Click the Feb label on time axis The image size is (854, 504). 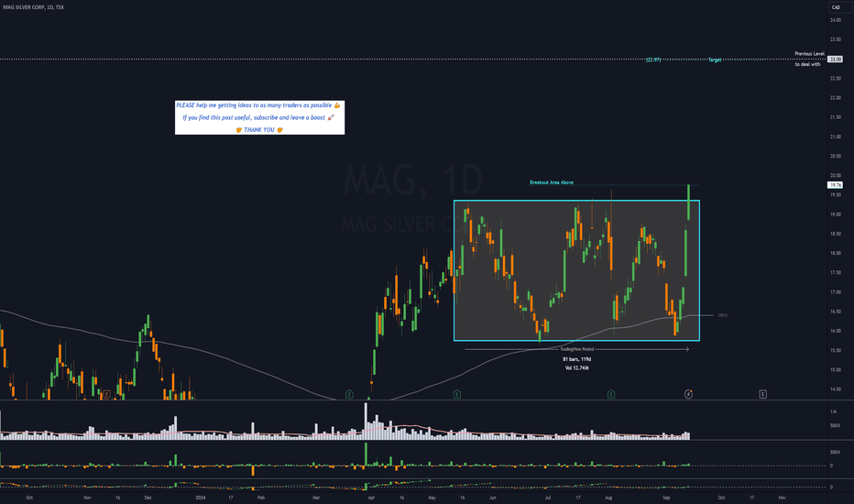[x=261, y=498]
